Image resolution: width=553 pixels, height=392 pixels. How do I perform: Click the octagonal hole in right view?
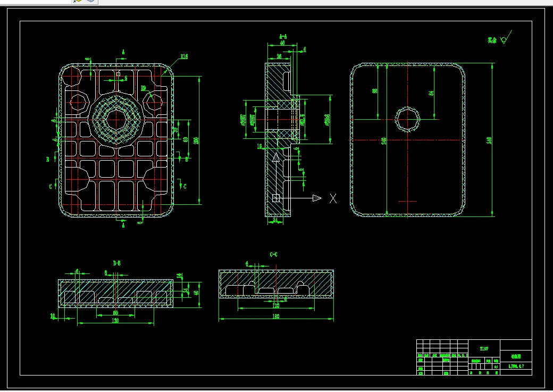tap(408, 120)
